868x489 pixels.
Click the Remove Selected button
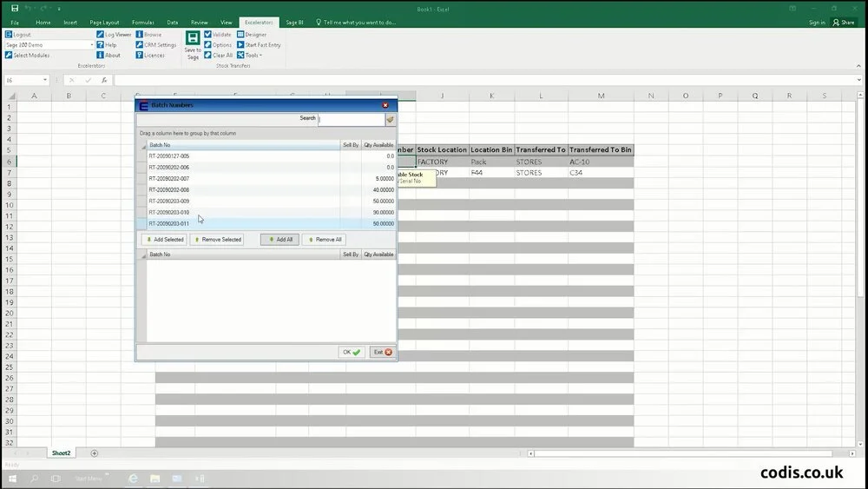[x=217, y=240]
